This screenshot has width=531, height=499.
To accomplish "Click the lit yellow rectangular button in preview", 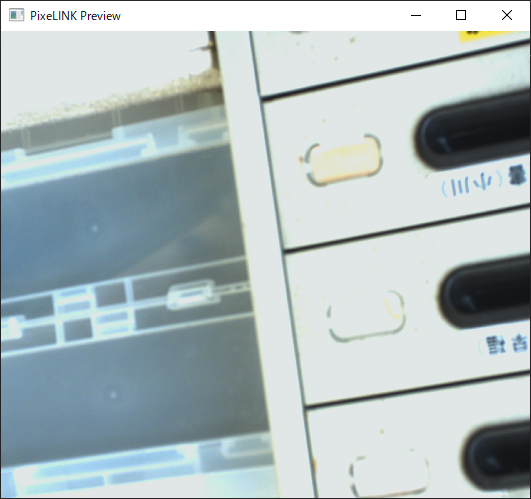I will point(343,161).
